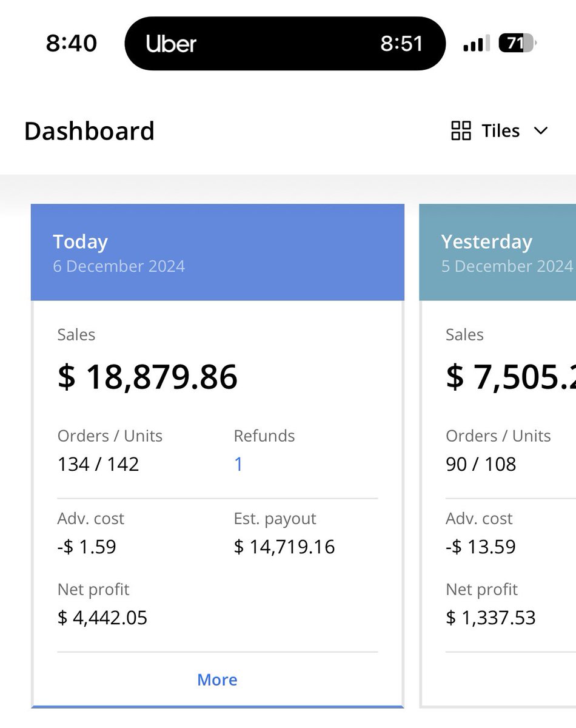The width and height of the screenshot is (576, 728).
Task: Select the Yesterday tile header
Action: 498,252
